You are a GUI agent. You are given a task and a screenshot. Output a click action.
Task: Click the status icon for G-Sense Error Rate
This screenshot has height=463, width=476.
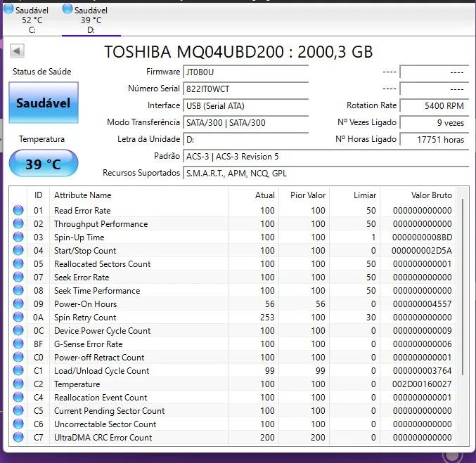click(x=18, y=344)
